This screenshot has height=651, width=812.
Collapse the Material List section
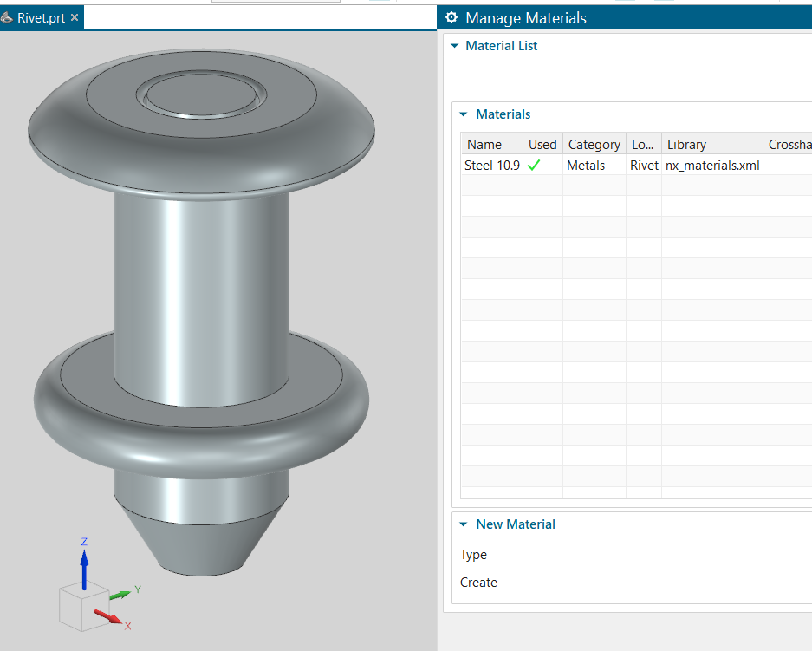(x=454, y=46)
